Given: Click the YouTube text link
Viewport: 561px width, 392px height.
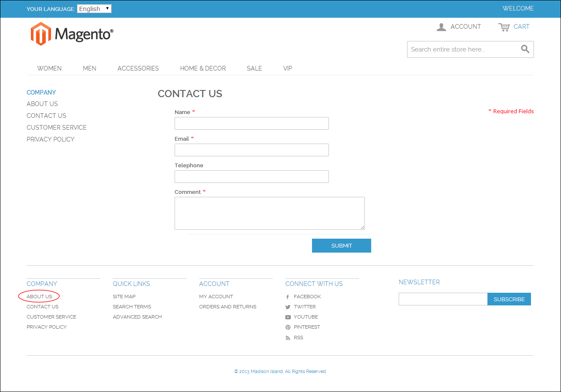Looking at the screenshot, I should coord(306,317).
